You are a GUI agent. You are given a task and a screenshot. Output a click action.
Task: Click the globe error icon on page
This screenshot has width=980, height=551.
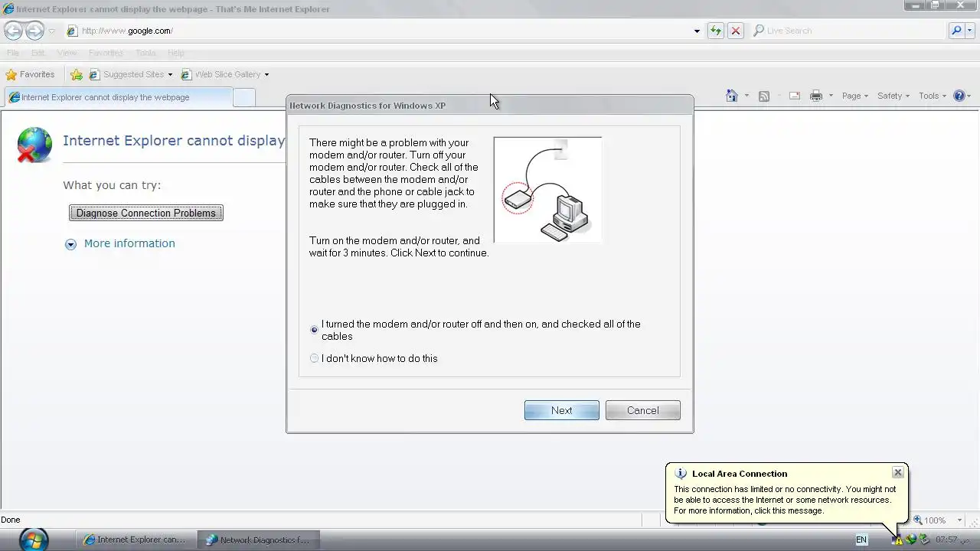coord(34,145)
